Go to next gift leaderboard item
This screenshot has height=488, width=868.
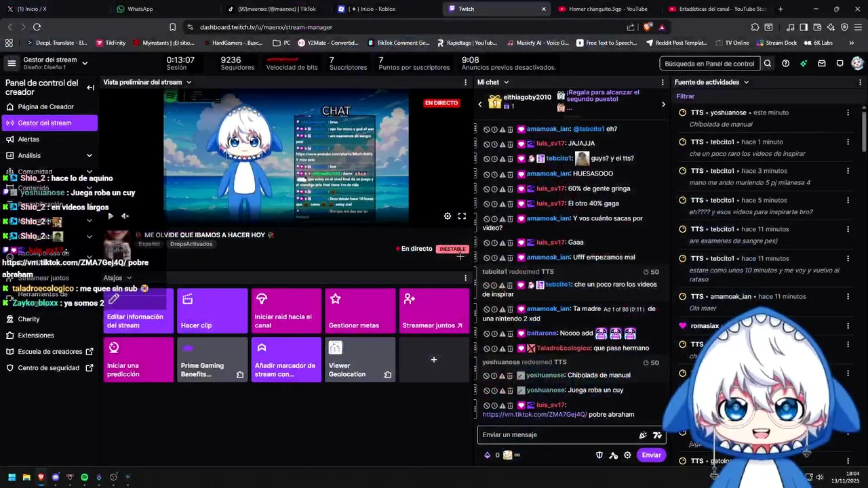coord(663,104)
